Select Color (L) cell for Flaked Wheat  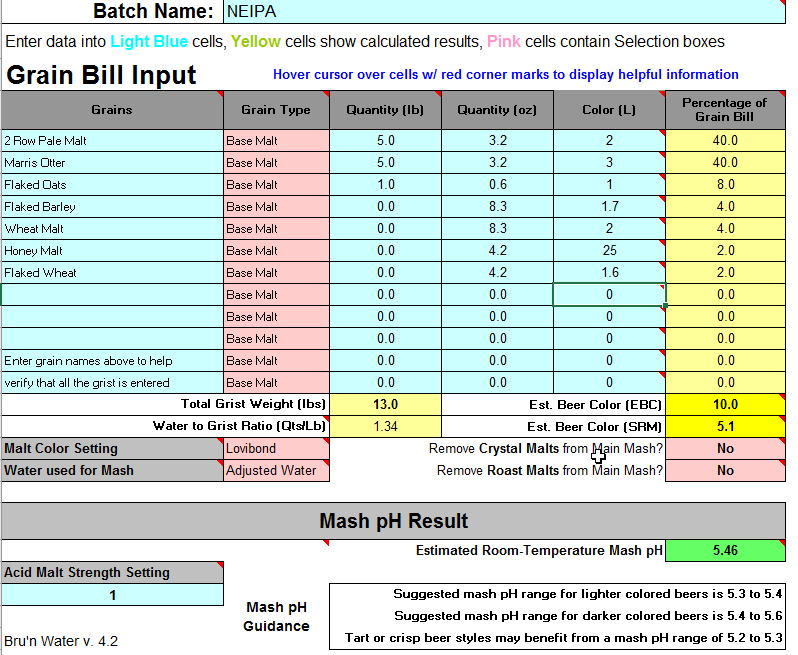[609, 273]
